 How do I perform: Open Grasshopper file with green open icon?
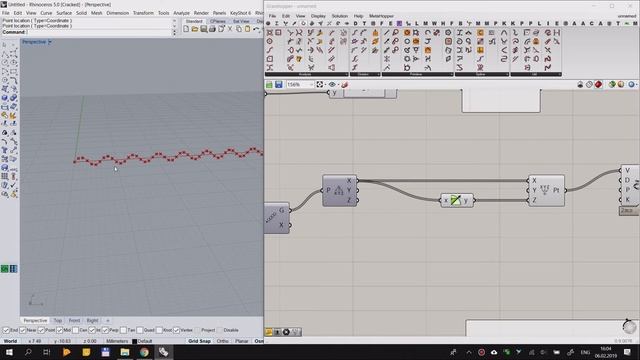tap(269, 84)
